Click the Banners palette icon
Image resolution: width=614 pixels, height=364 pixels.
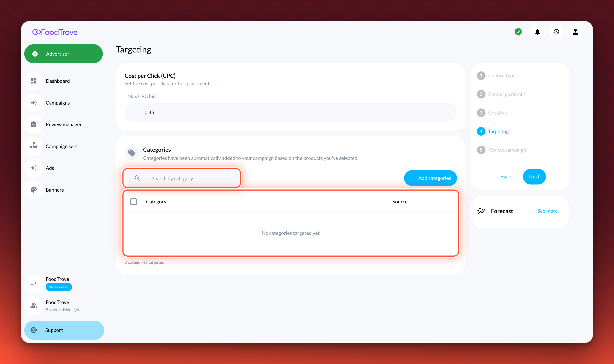click(34, 190)
